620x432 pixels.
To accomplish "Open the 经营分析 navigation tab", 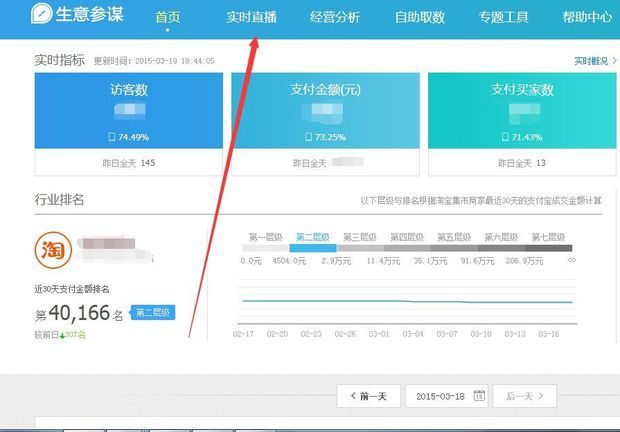I will [337, 18].
